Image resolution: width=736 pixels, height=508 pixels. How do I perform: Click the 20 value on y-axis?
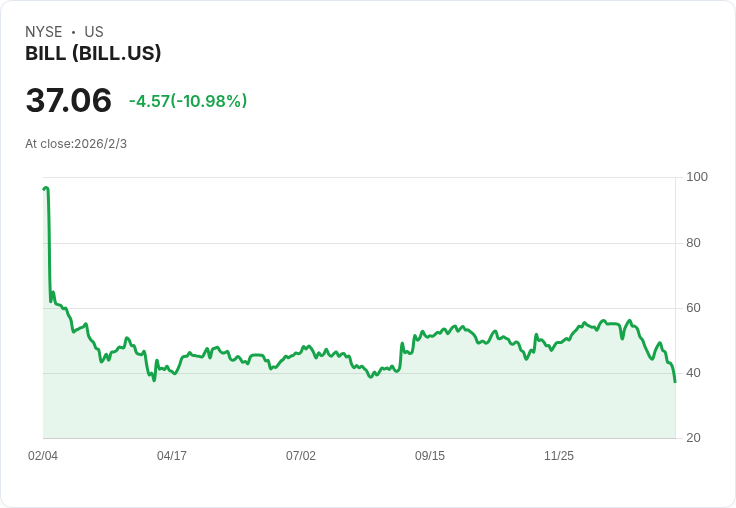693,438
